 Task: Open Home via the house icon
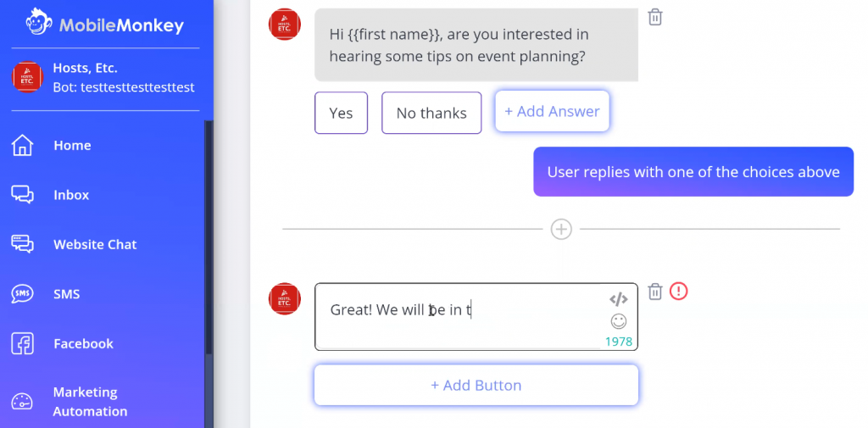coord(23,145)
